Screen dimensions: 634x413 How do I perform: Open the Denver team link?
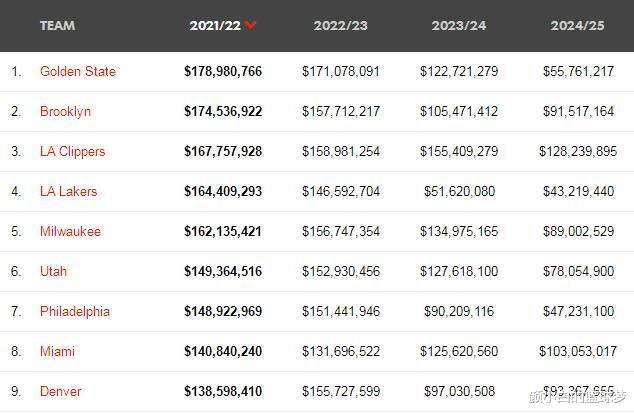(x=61, y=391)
